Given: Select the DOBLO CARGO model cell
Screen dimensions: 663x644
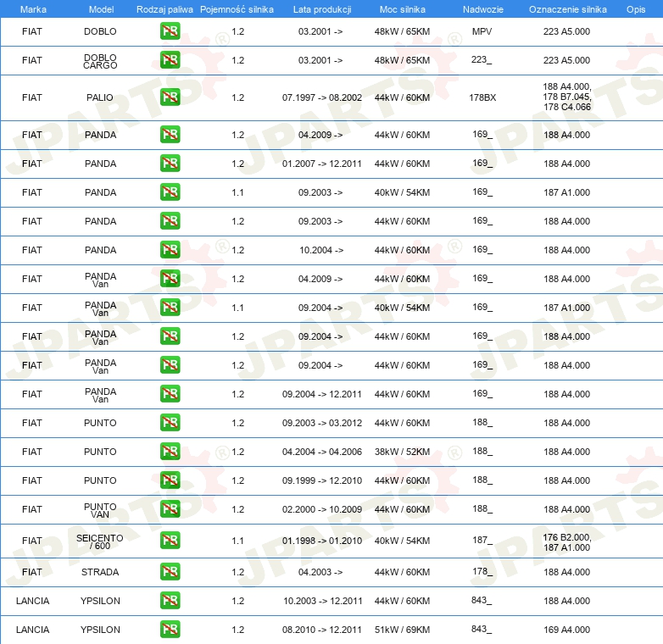Looking at the screenshot, I should (x=100, y=61).
